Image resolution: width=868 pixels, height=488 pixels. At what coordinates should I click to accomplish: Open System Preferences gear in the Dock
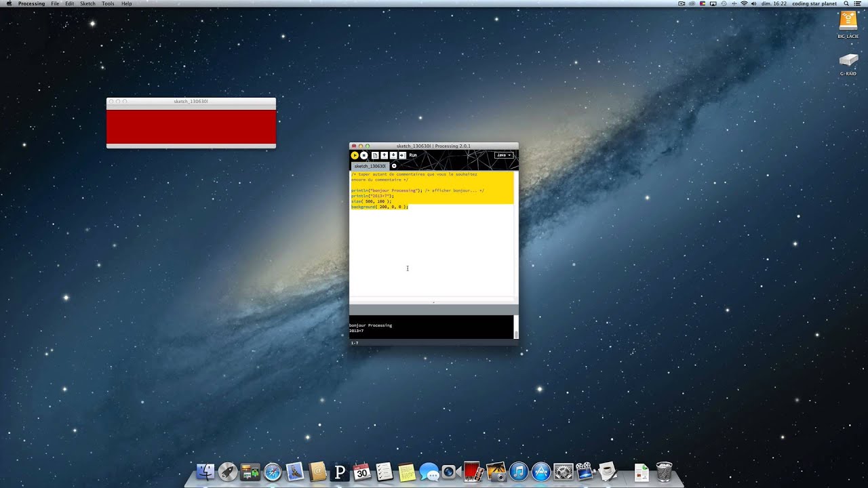tap(564, 472)
